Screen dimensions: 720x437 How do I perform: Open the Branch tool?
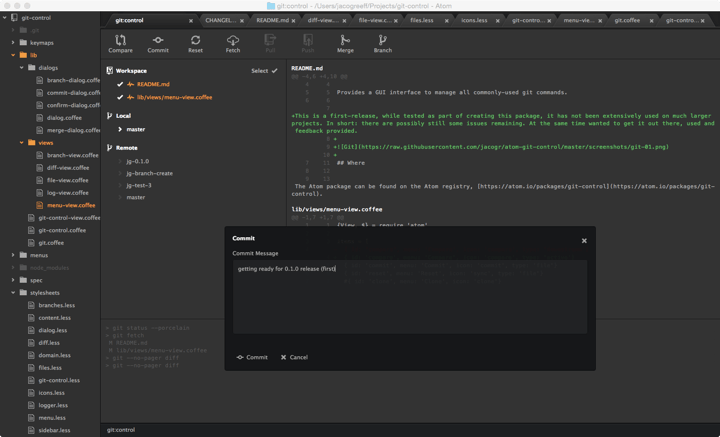click(x=382, y=41)
